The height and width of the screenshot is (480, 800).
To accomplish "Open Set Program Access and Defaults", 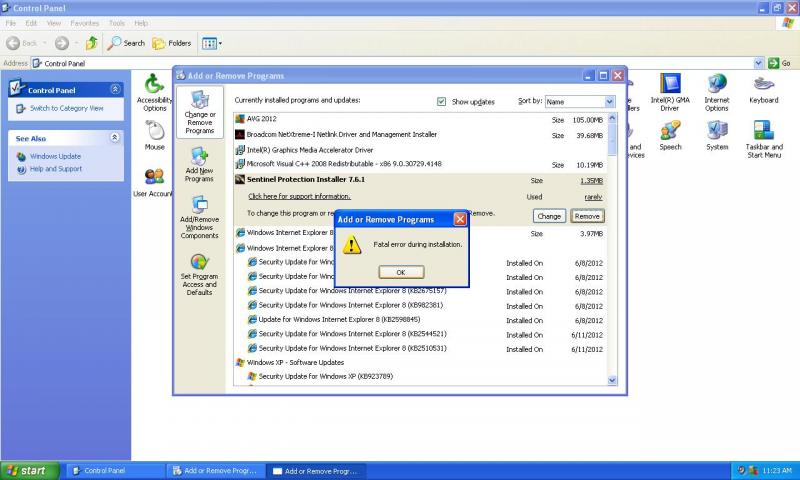I will pyautogui.click(x=199, y=275).
